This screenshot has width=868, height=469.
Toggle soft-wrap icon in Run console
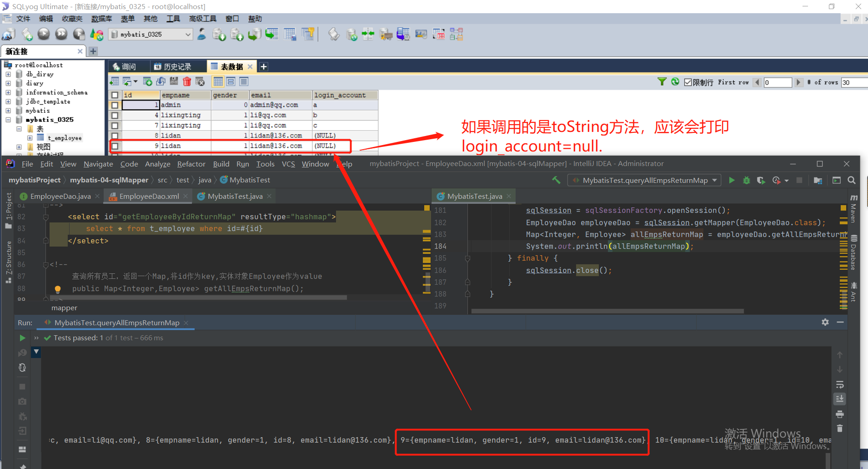tap(840, 384)
